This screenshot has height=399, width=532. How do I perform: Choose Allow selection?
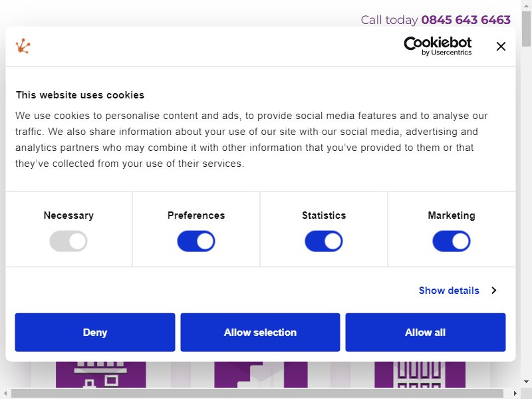pyautogui.click(x=260, y=332)
